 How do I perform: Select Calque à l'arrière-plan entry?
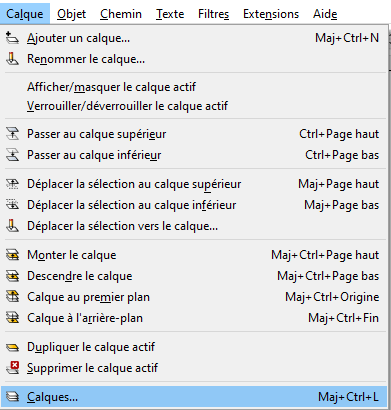point(195,318)
